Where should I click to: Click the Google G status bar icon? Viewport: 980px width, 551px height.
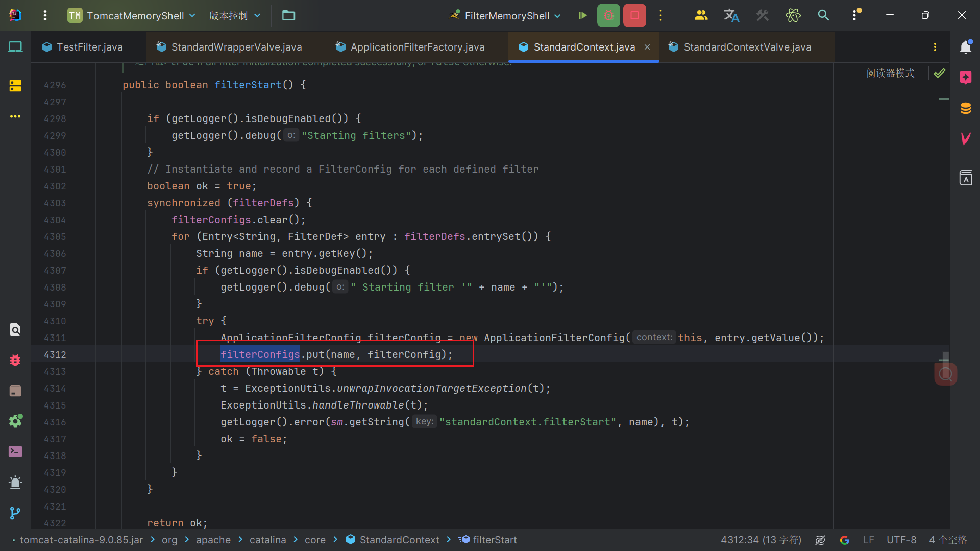845,540
